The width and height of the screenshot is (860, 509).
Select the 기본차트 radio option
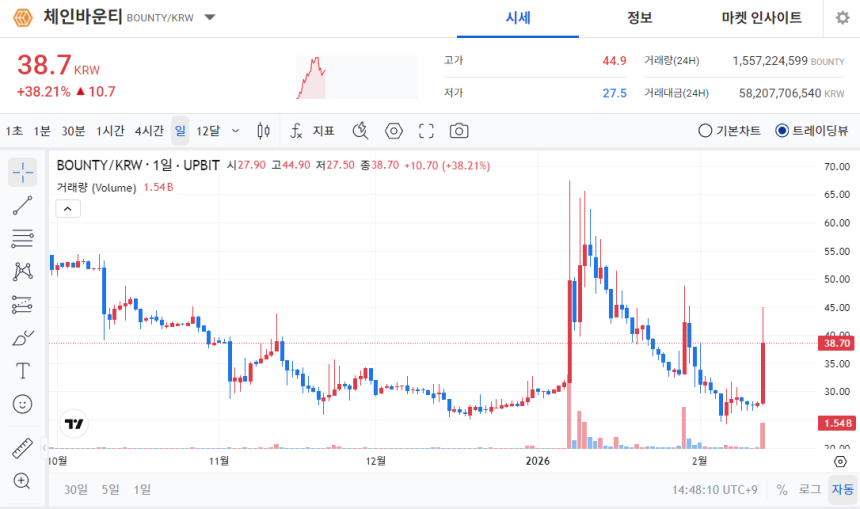coord(729,131)
